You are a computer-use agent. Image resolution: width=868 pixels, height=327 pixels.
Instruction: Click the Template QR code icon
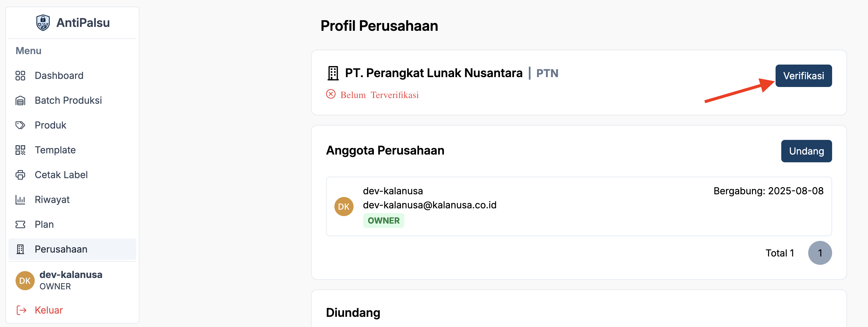(x=20, y=150)
